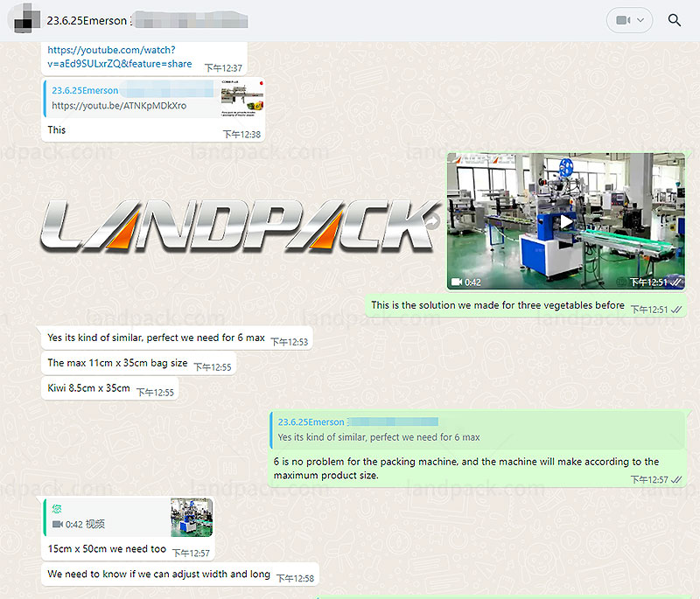
Task: Click the video icon in quoted 0:42 reply
Action: (x=57, y=524)
